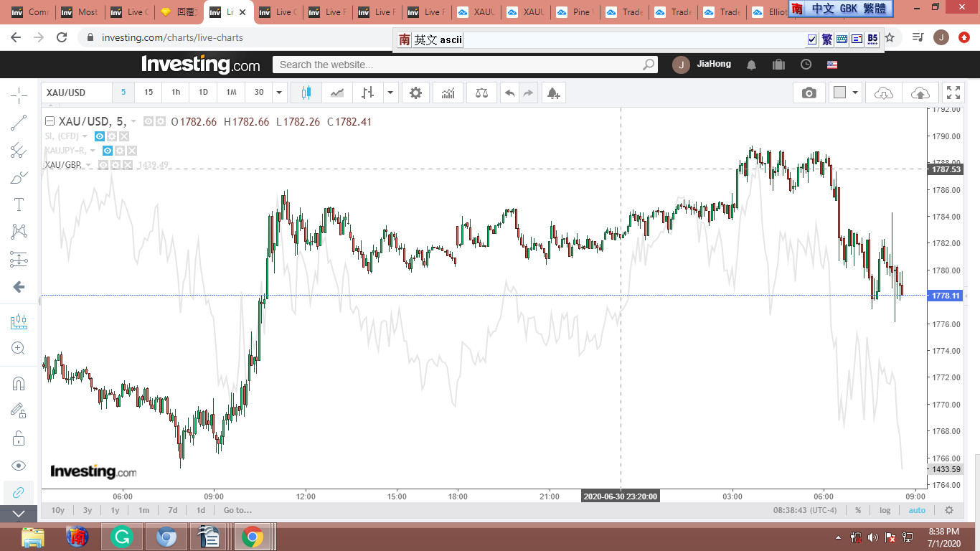Switch to the 15 minute interval
The height and width of the screenshot is (551, 980).
pos(149,92)
